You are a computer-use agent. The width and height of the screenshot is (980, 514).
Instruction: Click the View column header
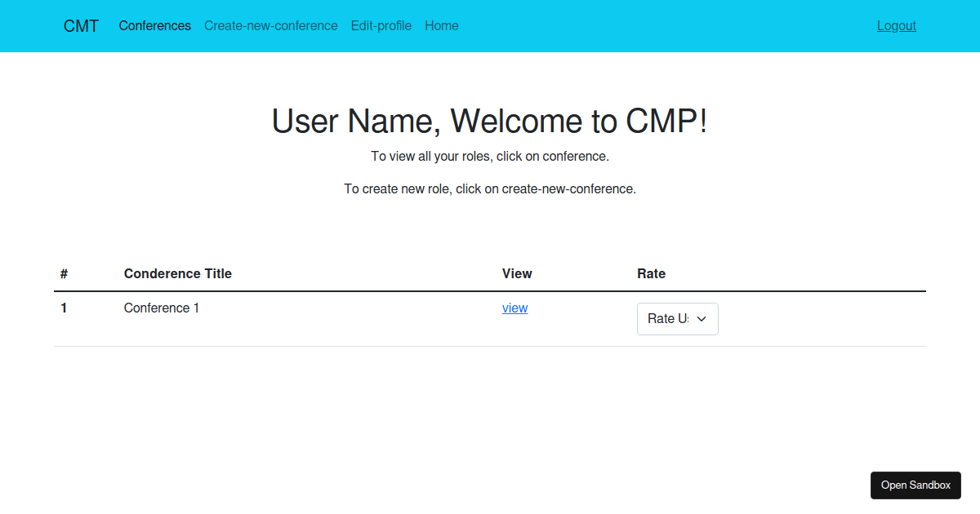point(517,273)
